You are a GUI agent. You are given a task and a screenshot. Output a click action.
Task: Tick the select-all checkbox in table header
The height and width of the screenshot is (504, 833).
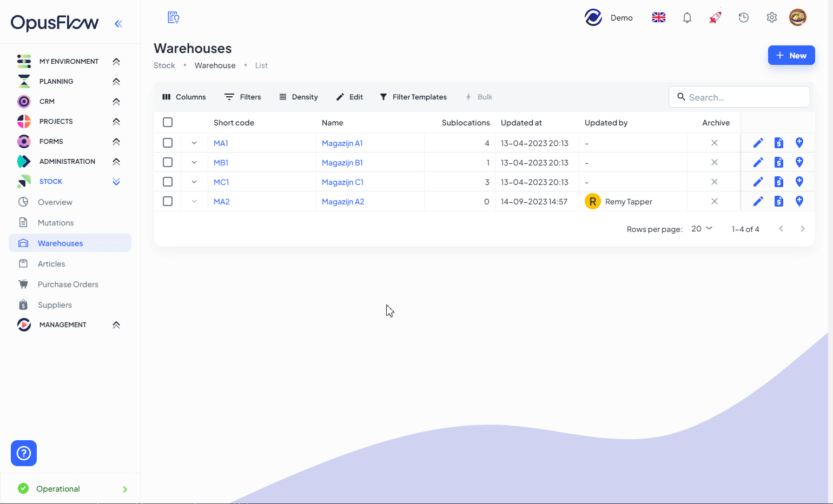click(x=168, y=123)
